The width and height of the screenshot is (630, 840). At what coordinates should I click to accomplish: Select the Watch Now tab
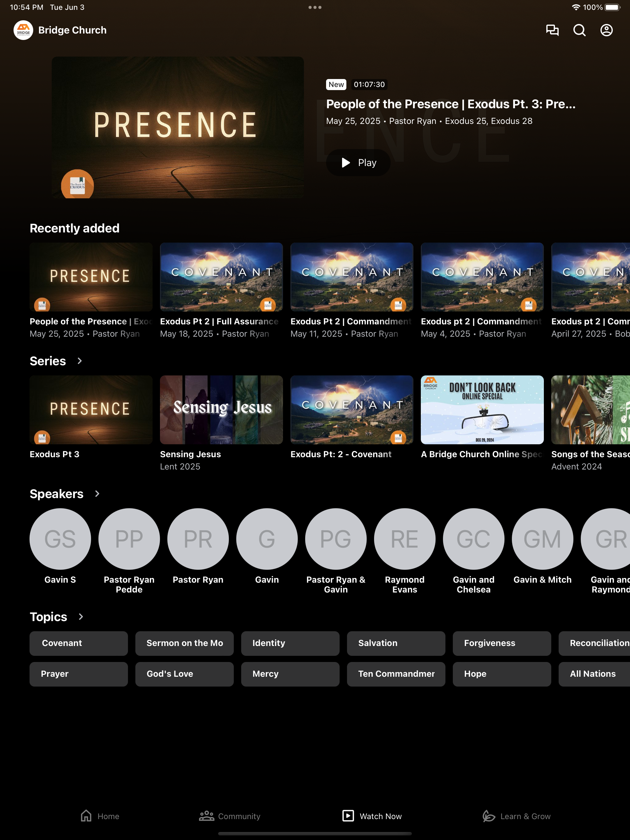pos(372,816)
